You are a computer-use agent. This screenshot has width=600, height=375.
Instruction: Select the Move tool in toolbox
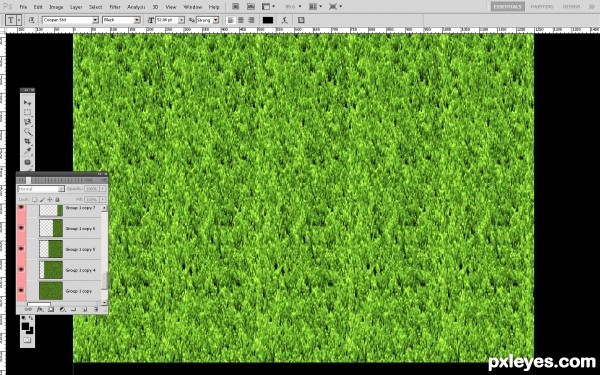click(27, 103)
